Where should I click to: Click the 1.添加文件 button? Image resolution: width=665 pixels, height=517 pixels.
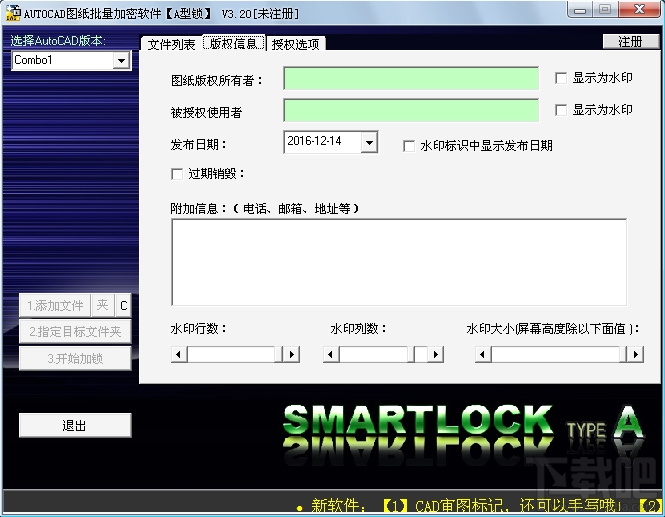(55, 305)
